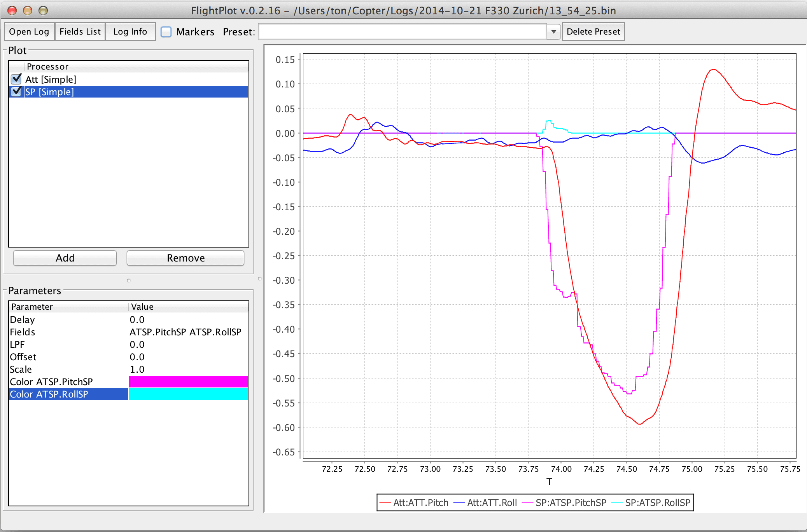Click the Add processor button
This screenshot has width=807, height=532.
[x=65, y=258]
